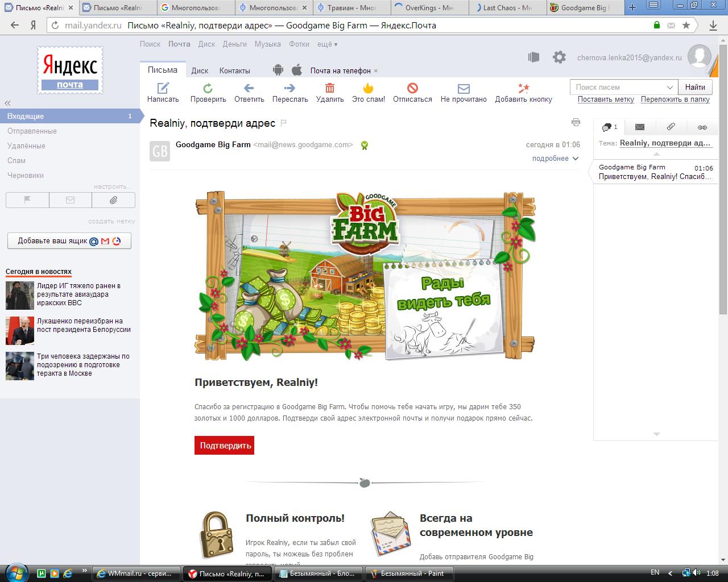Show letters envelope tab in right panel
Screen dimensions: 728x582
coord(640,127)
